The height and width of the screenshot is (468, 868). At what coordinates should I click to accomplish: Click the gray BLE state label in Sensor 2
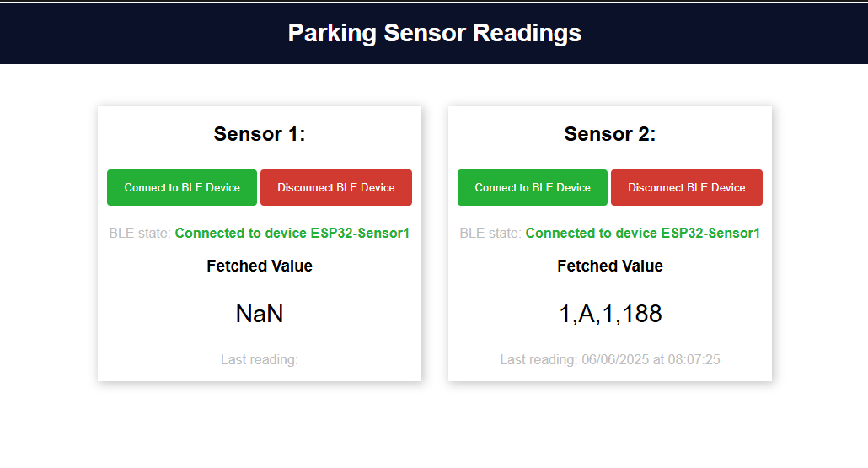pos(490,234)
